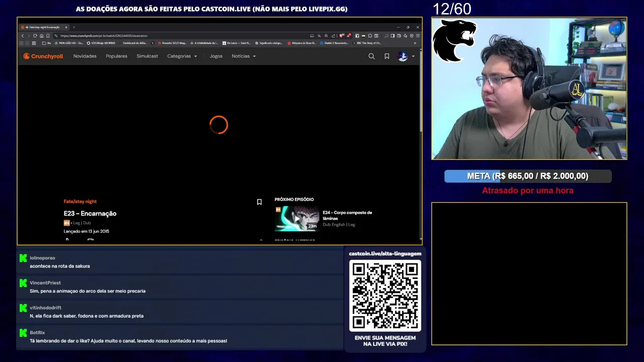Click the E23 – Encarnação episode title
The width and height of the screenshot is (644, 362).
(x=90, y=214)
